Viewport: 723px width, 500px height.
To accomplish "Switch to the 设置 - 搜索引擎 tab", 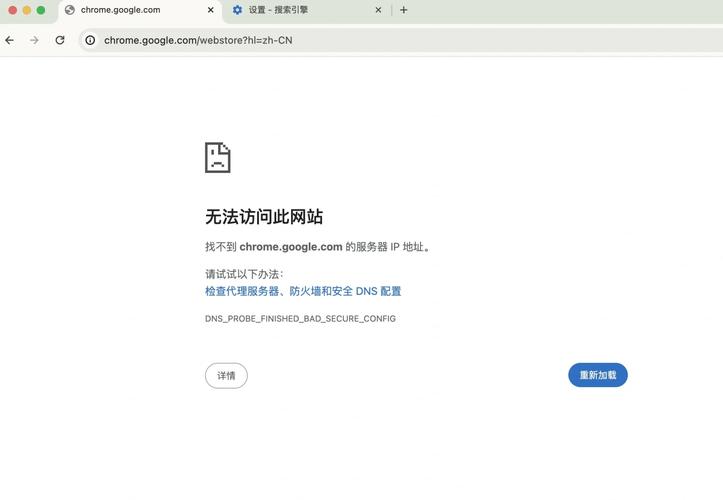I will click(x=307, y=10).
